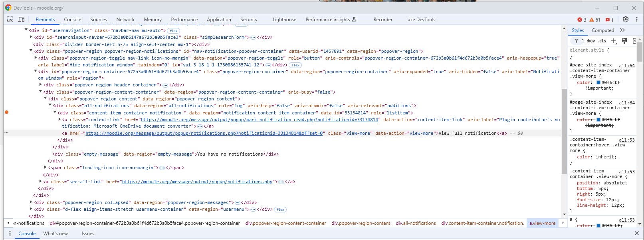Select the a.view-more breadcrumb
Image resolution: width=644 pixels, height=240 pixels.
click(542, 223)
